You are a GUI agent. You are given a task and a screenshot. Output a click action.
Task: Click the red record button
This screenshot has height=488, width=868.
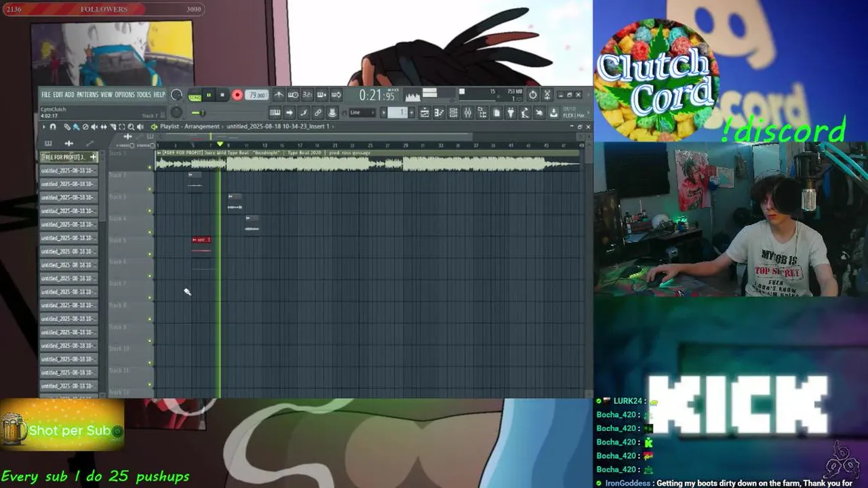[237, 95]
